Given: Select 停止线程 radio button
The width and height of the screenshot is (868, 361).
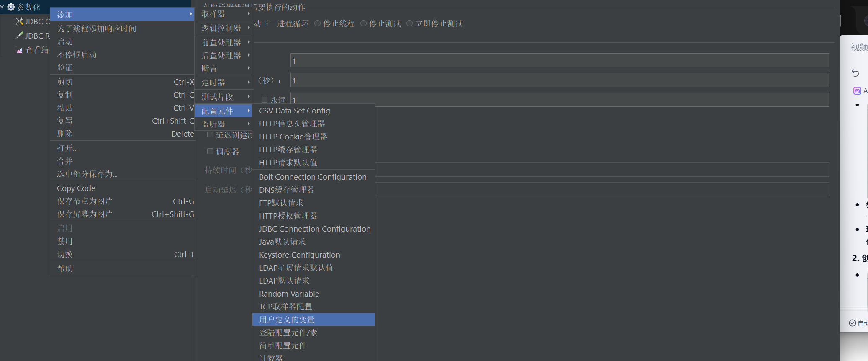Looking at the screenshot, I should [x=318, y=23].
